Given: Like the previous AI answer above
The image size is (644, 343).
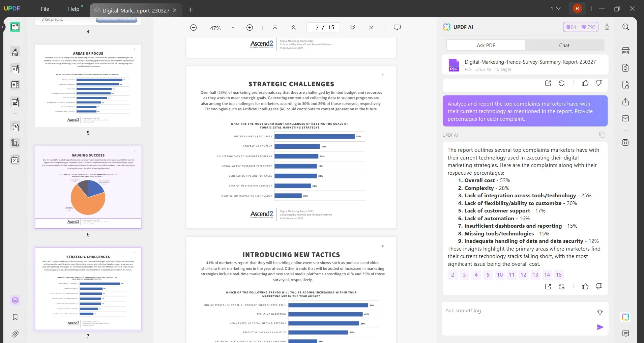Looking at the screenshot, I should pyautogui.click(x=585, y=83).
